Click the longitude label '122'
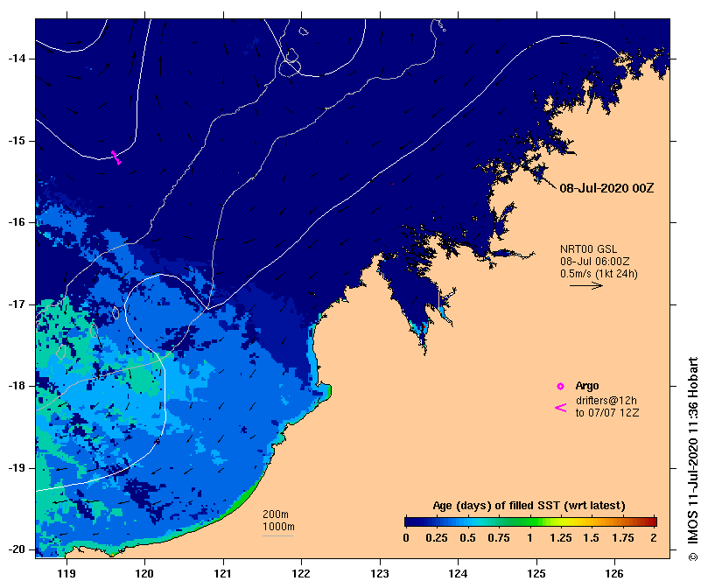The width and height of the screenshot is (708, 588). point(301,573)
